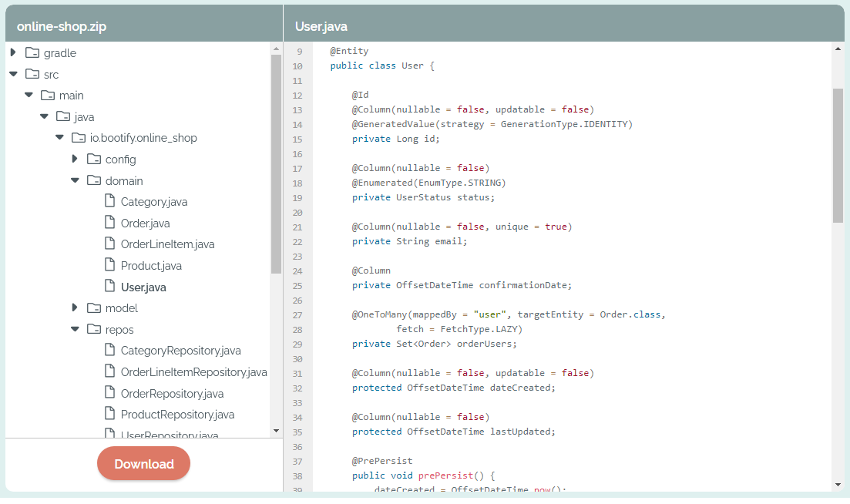Click the Product.java file icon
850x504 pixels.
110,265
